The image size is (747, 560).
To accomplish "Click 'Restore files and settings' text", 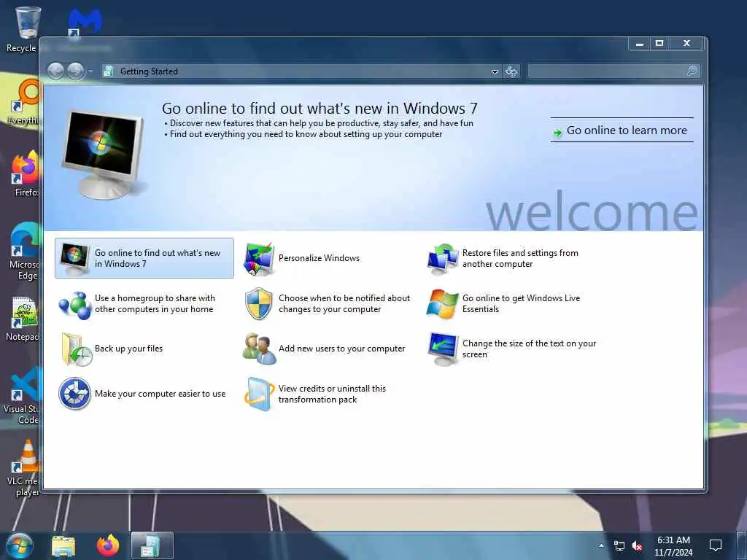I will click(x=520, y=258).
